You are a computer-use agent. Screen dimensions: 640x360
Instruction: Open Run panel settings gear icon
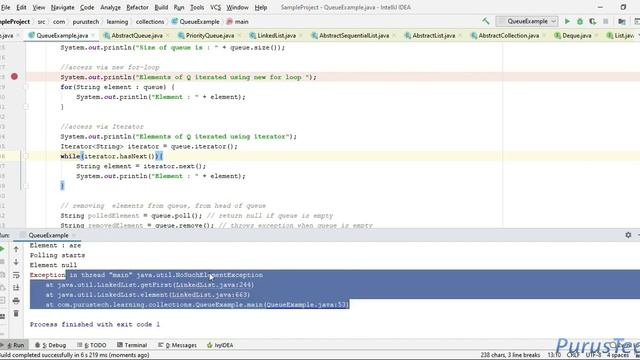click(628, 235)
